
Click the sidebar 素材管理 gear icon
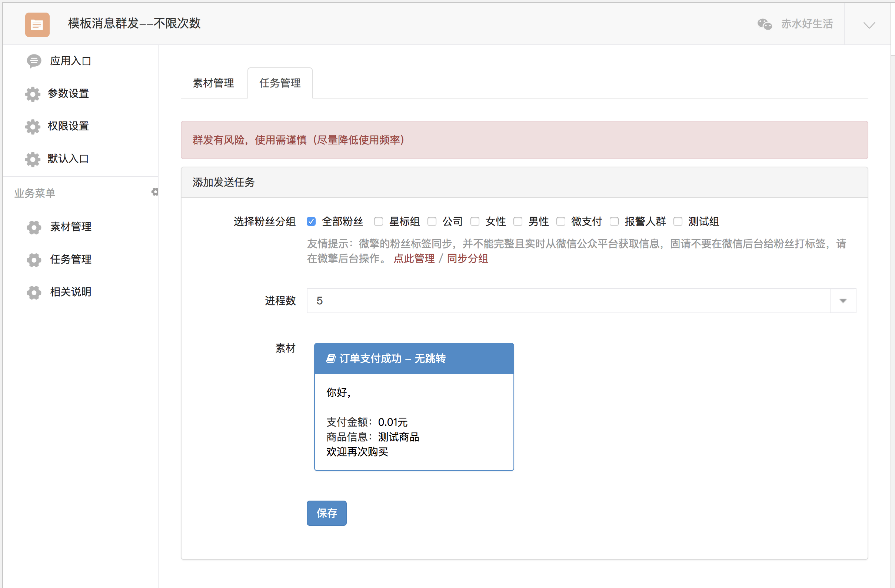coord(34,227)
